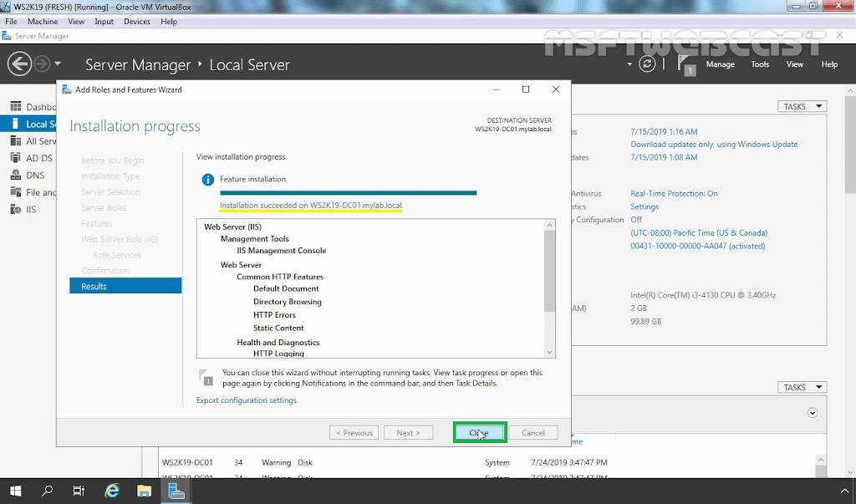Open VirtualBox Devices menu
Image resolution: width=856 pixels, height=504 pixels.
pyautogui.click(x=137, y=21)
